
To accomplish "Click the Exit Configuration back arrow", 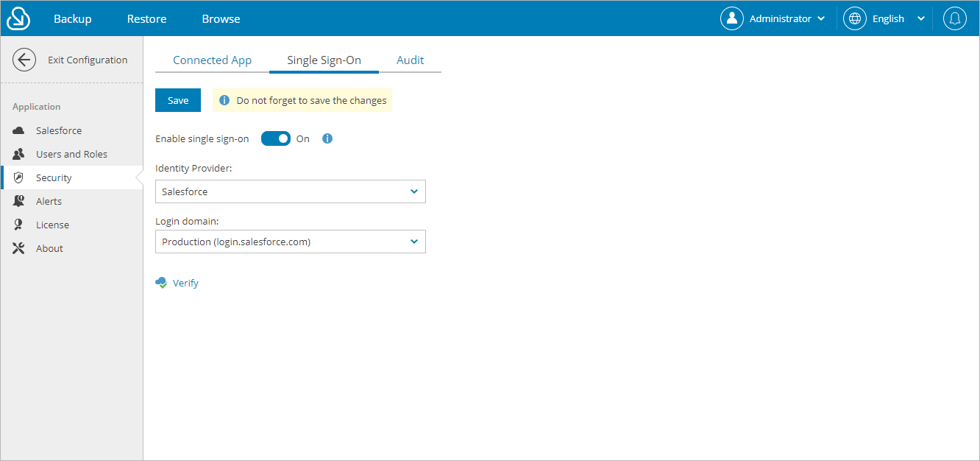I will coord(24,60).
